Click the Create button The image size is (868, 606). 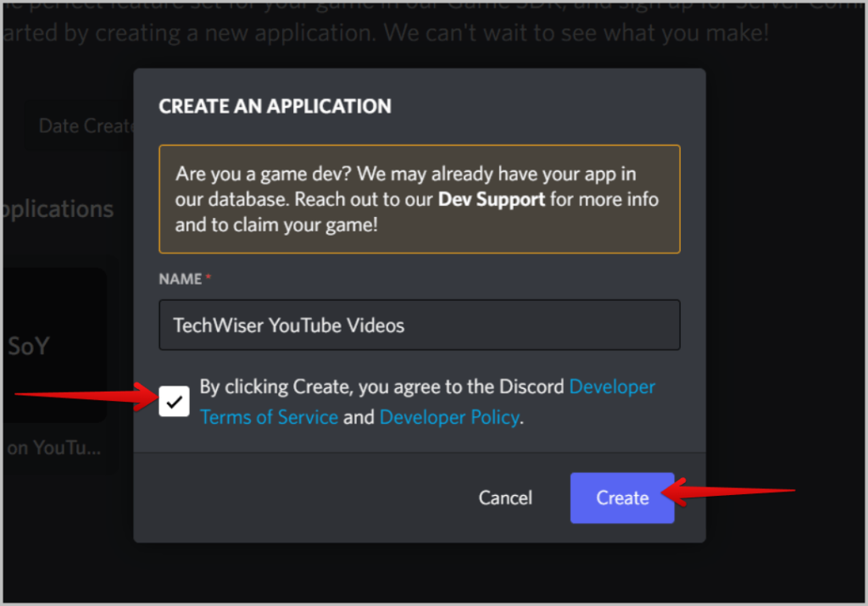(622, 498)
